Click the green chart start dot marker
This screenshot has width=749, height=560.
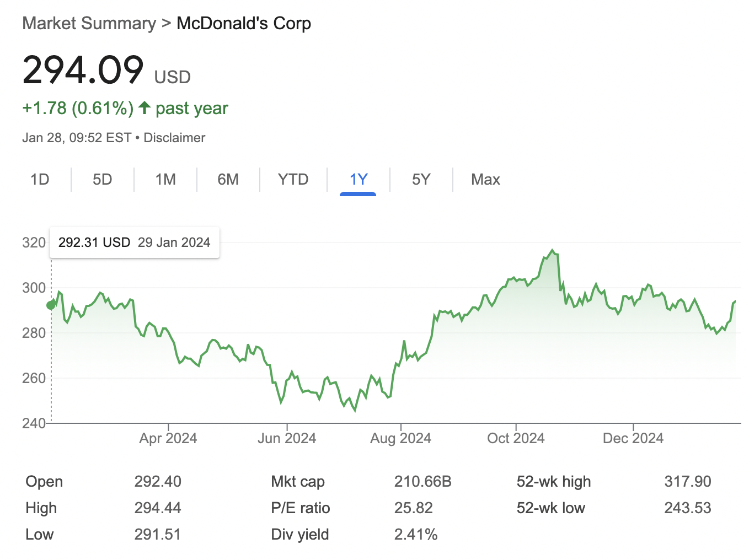(51, 305)
